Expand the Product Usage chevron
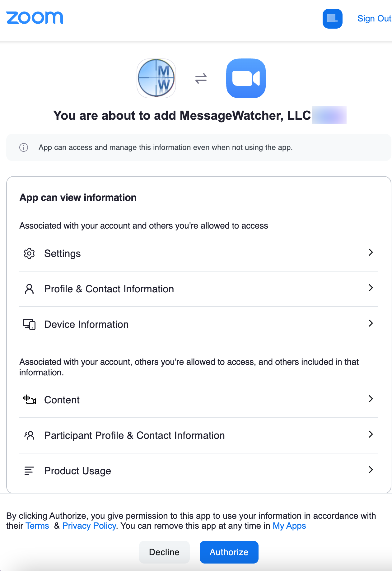This screenshot has width=392, height=571. pos(371,470)
